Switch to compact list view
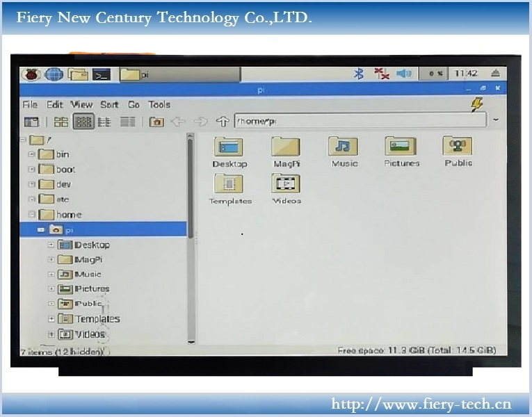Screen dimensions: 532x417 pyautogui.click(x=104, y=122)
